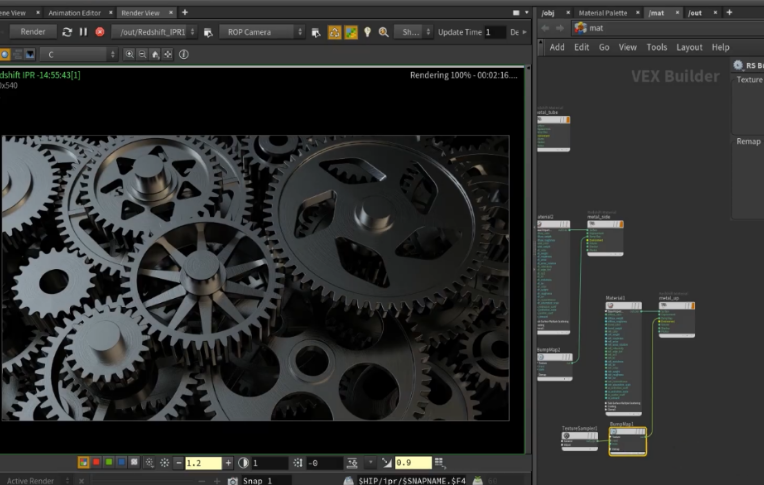Click plus to increase exposure value

[228, 463]
